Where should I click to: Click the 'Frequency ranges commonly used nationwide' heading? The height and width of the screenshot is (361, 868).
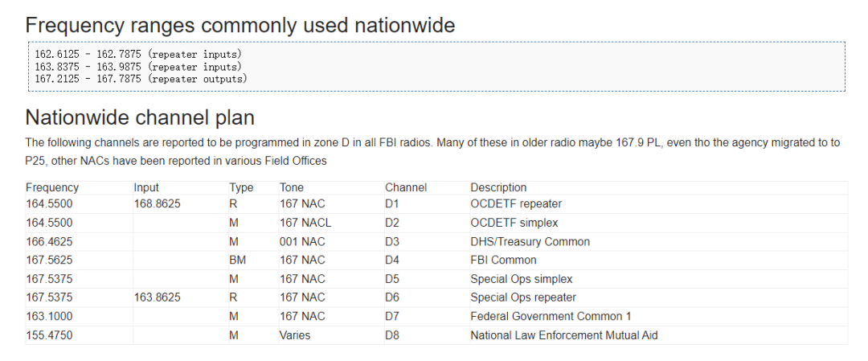coord(240,25)
